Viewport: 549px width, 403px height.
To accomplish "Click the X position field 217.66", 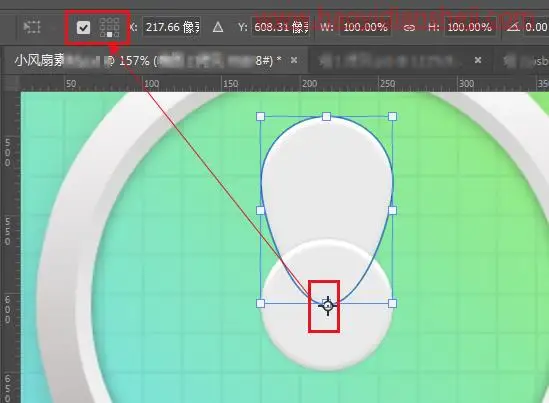I will pyautogui.click(x=172, y=27).
